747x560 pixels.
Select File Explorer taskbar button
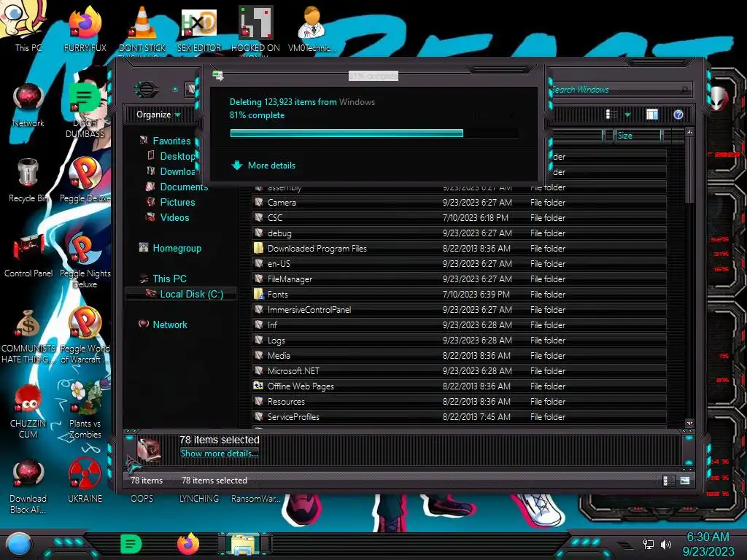tap(244, 544)
